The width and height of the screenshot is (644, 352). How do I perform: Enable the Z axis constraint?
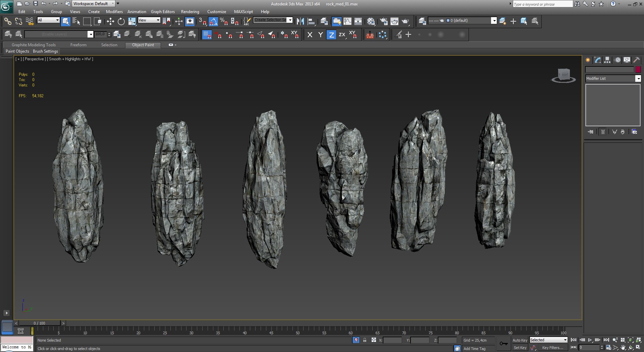[331, 35]
